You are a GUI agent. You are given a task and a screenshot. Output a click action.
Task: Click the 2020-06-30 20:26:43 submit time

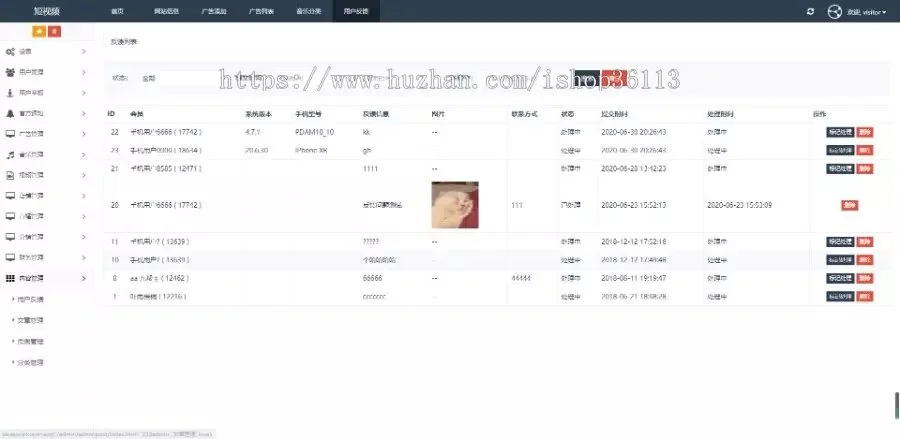click(x=633, y=132)
